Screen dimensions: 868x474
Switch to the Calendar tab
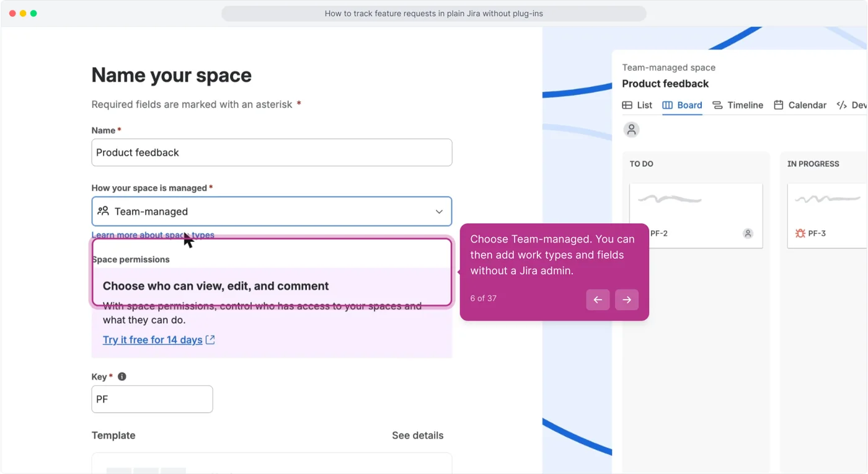(x=800, y=105)
